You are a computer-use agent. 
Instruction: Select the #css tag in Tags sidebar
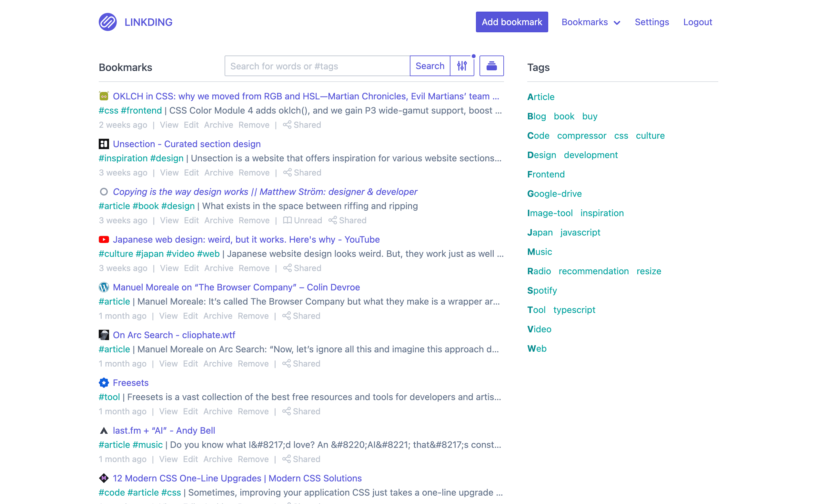click(621, 135)
